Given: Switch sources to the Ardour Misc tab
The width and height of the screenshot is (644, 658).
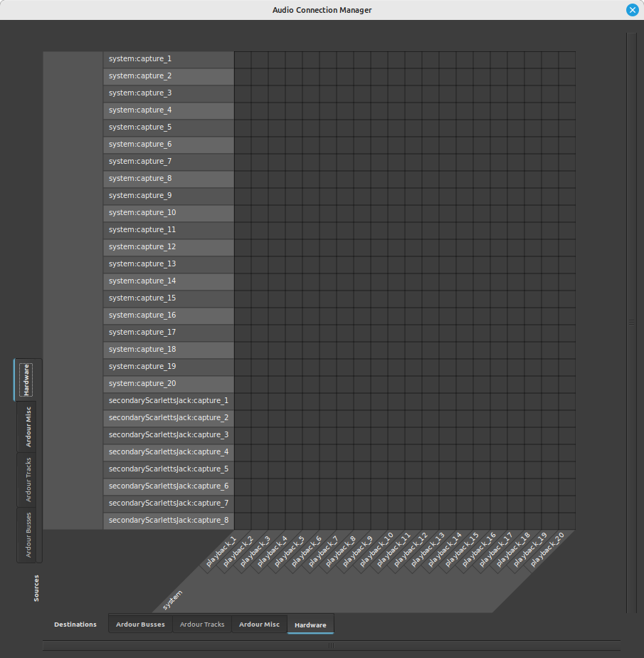Looking at the screenshot, I should 28,424.
